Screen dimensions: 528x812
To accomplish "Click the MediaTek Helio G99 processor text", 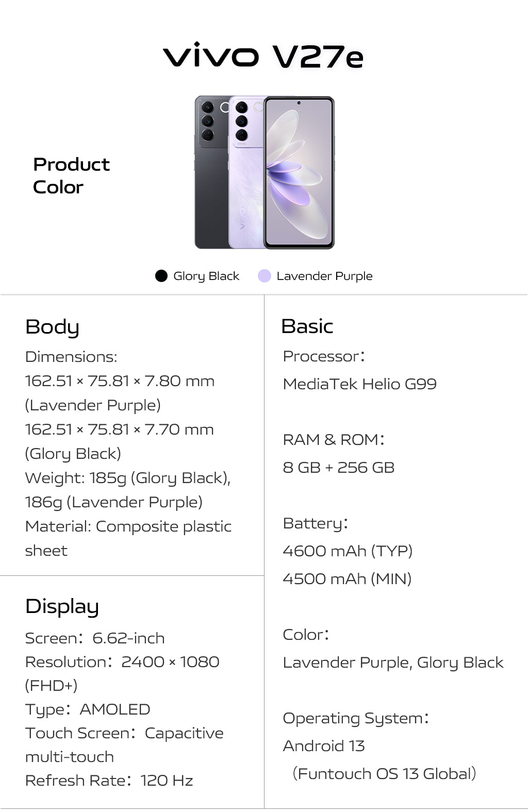I will [x=360, y=384].
